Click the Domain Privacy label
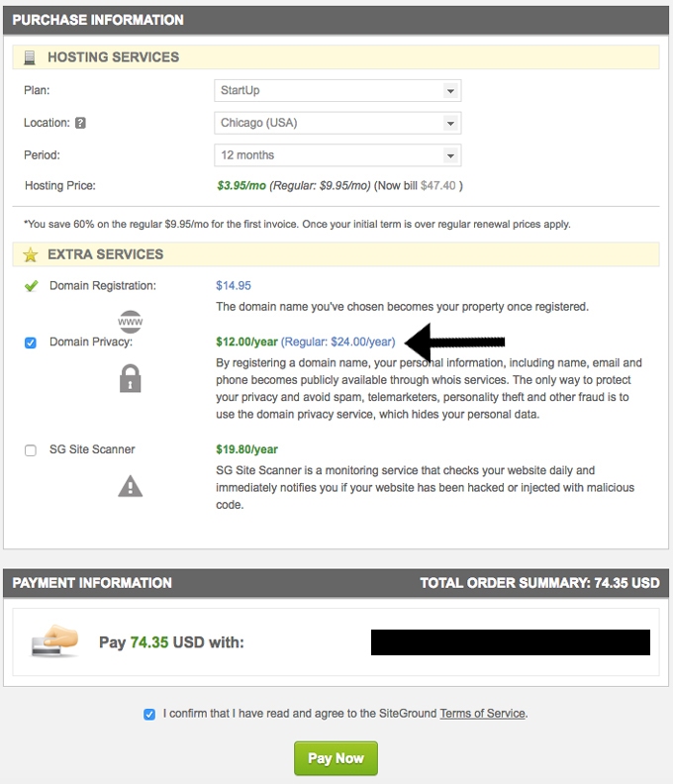673x784 pixels. (x=91, y=342)
